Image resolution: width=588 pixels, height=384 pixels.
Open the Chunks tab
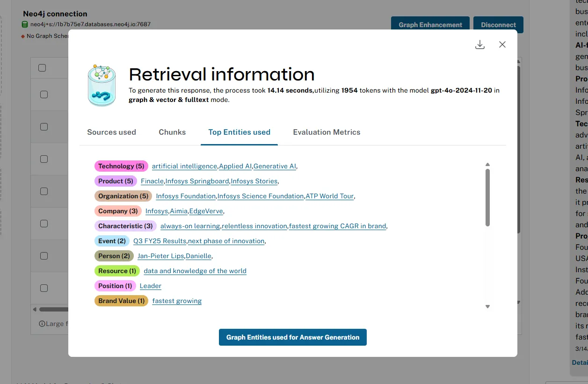172,132
